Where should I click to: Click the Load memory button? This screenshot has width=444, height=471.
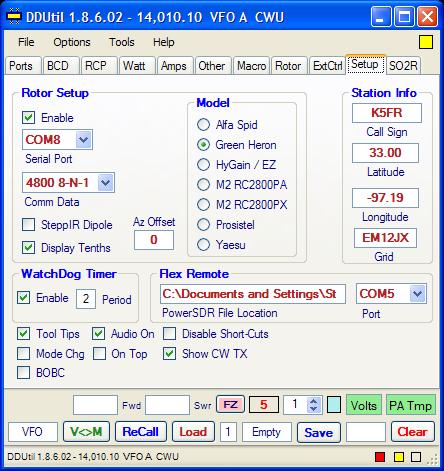(x=193, y=432)
